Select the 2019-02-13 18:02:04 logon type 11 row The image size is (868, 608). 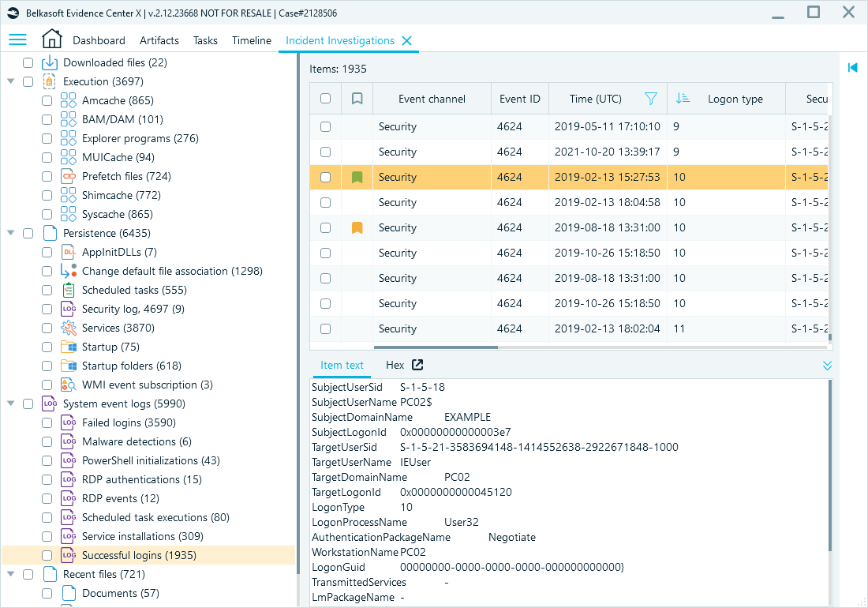[568, 329]
